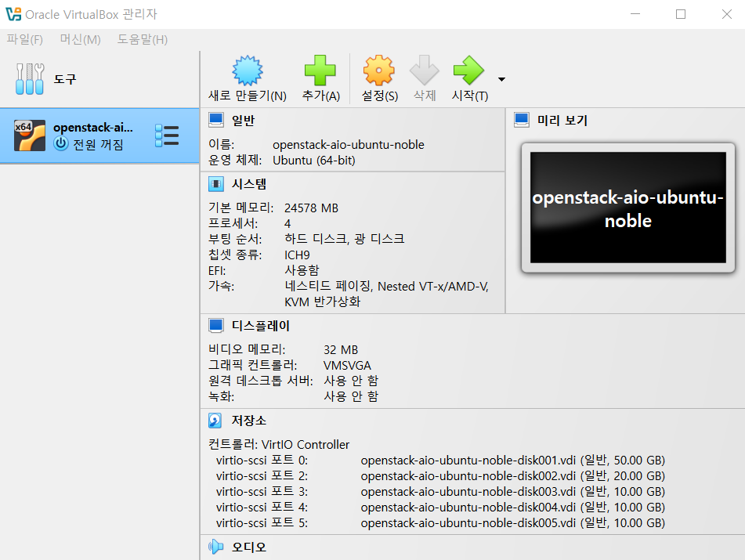Click the virtio-scsi 포트 0 label
Image resolution: width=745 pixels, height=560 pixels.
point(262,461)
